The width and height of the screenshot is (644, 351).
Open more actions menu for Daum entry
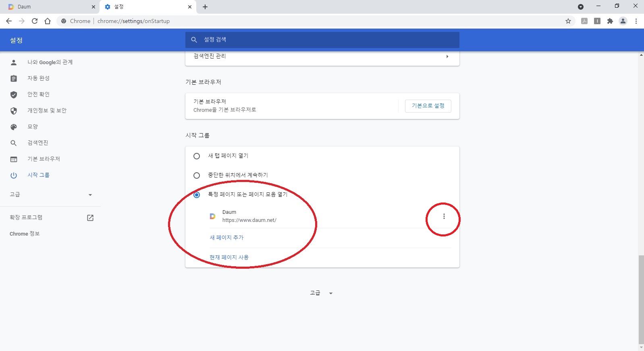pyautogui.click(x=444, y=216)
